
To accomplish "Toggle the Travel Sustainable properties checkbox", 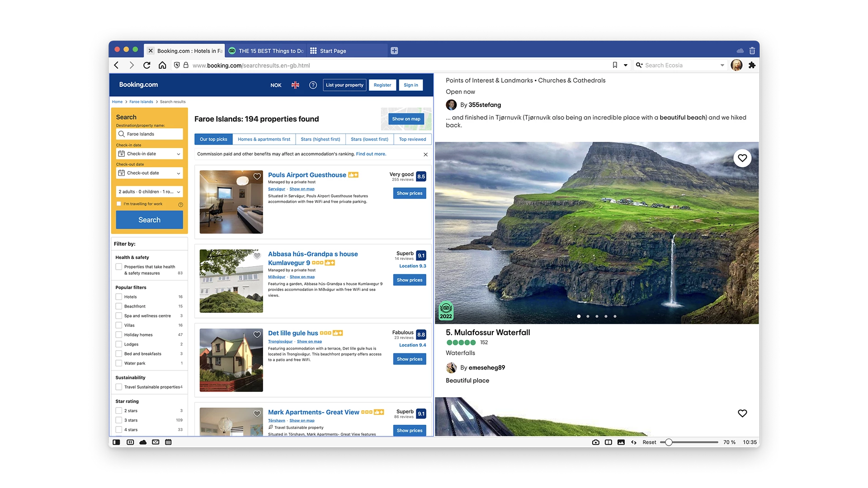I will tap(118, 387).
